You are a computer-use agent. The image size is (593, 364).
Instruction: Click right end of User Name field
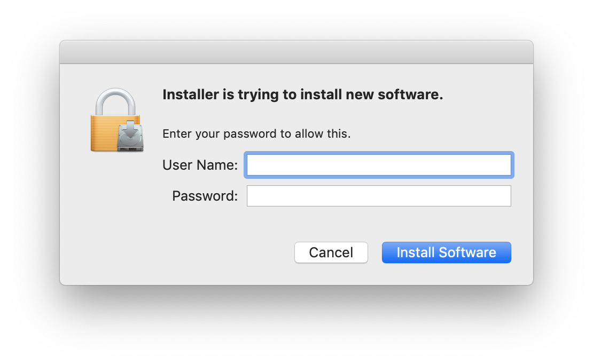[502, 165]
